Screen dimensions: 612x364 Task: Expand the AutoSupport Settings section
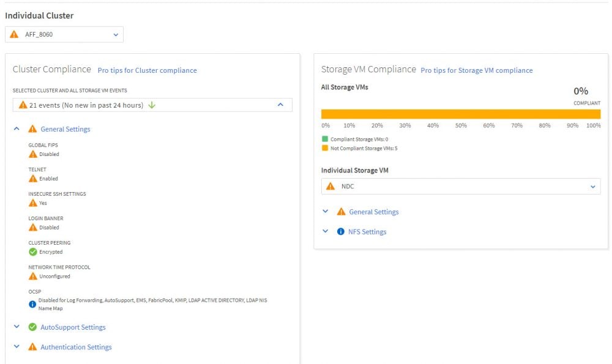tap(17, 327)
